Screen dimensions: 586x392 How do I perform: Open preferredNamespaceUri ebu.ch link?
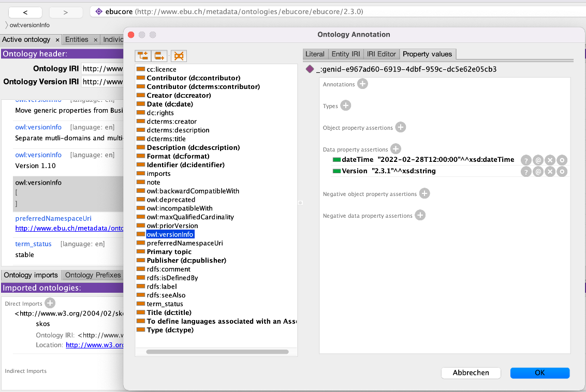pos(69,228)
